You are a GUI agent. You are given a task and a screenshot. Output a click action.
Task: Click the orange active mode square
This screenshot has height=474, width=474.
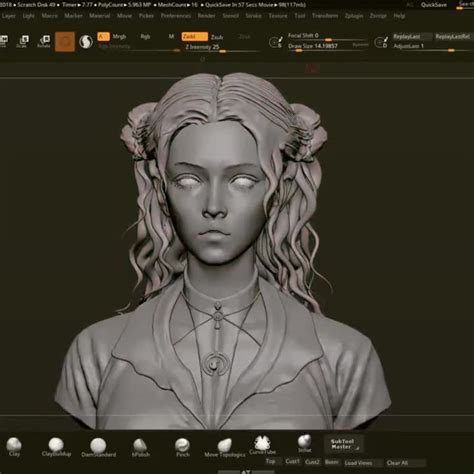point(65,42)
